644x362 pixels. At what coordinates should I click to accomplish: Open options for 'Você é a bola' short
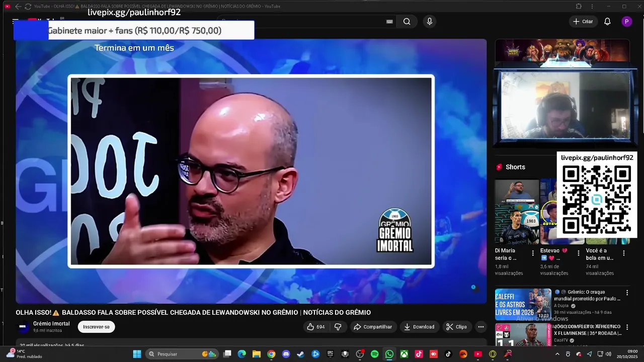point(623,253)
